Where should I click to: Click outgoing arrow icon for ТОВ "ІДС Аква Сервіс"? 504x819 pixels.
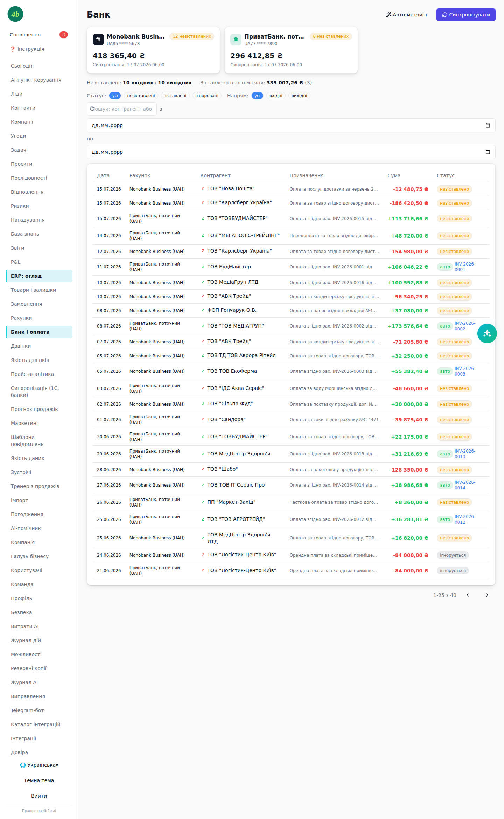(203, 388)
